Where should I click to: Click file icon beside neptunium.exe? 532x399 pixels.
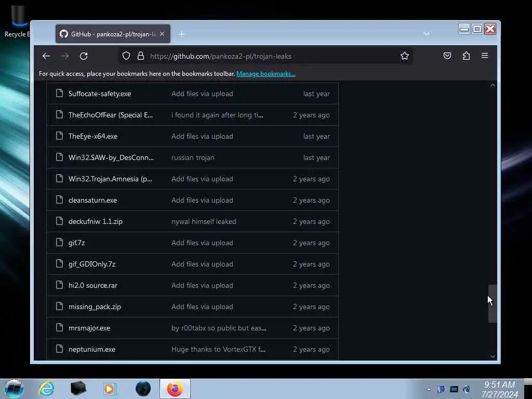click(x=59, y=349)
